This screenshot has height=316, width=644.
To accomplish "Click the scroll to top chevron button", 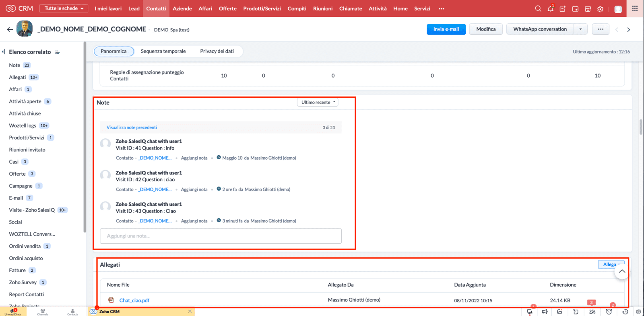I will pyautogui.click(x=622, y=271).
